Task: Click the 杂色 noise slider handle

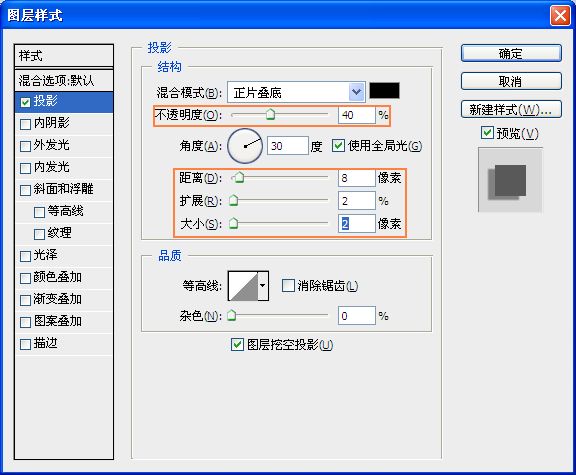Action: click(231, 315)
